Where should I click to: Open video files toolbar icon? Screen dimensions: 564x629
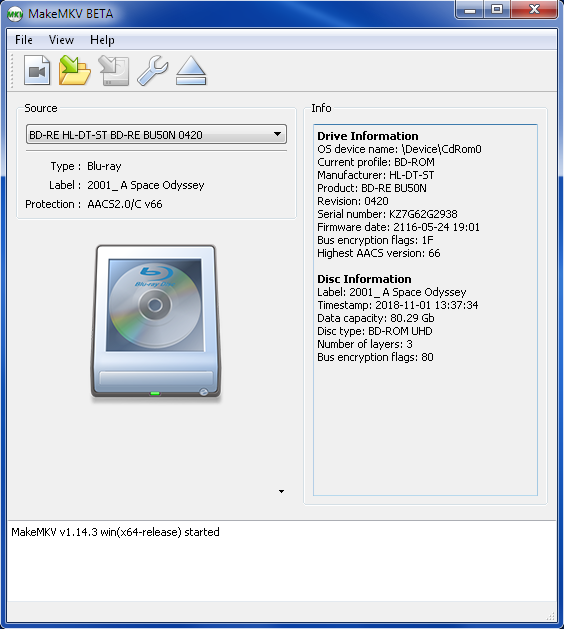(37, 71)
